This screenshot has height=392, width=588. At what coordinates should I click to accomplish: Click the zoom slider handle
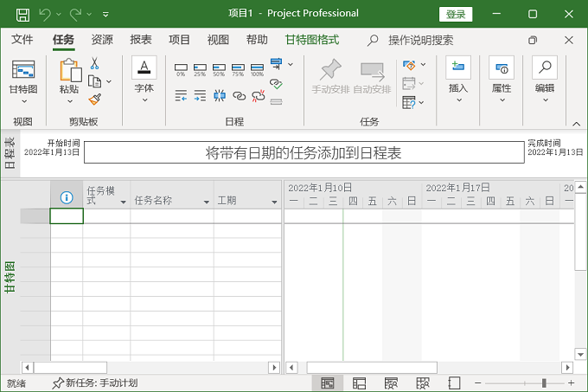(544, 383)
